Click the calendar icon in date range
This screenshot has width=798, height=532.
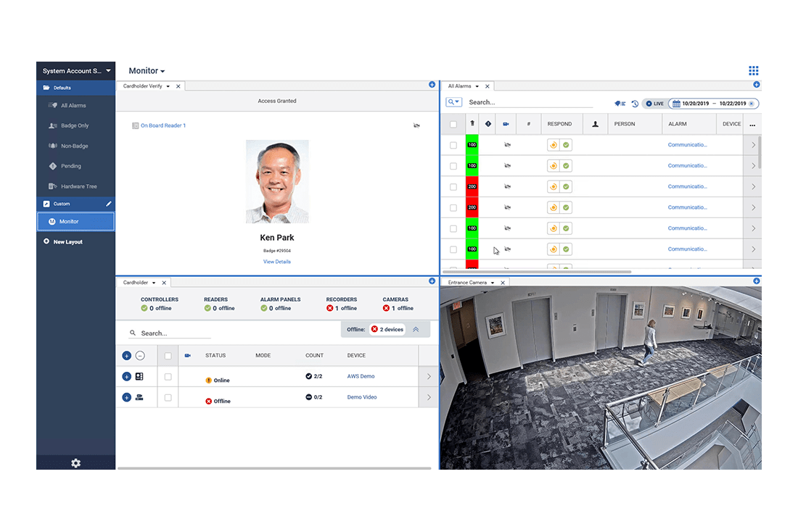pyautogui.click(x=675, y=104)
